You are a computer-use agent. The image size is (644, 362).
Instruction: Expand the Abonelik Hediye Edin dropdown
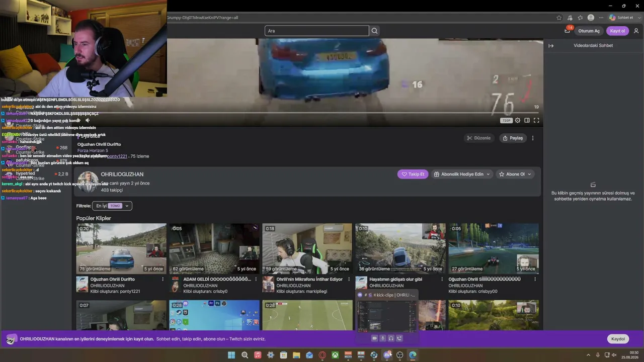tap(488, 174)
